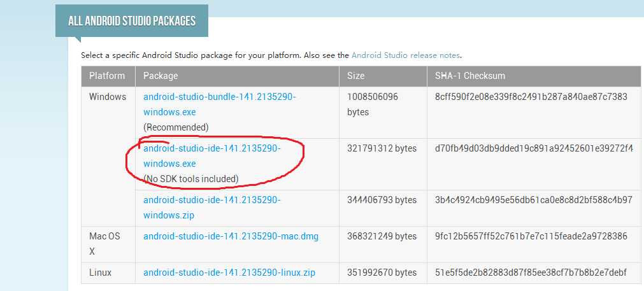Click checksum starting with d70fb49d03db

click(x=534, y=148)
